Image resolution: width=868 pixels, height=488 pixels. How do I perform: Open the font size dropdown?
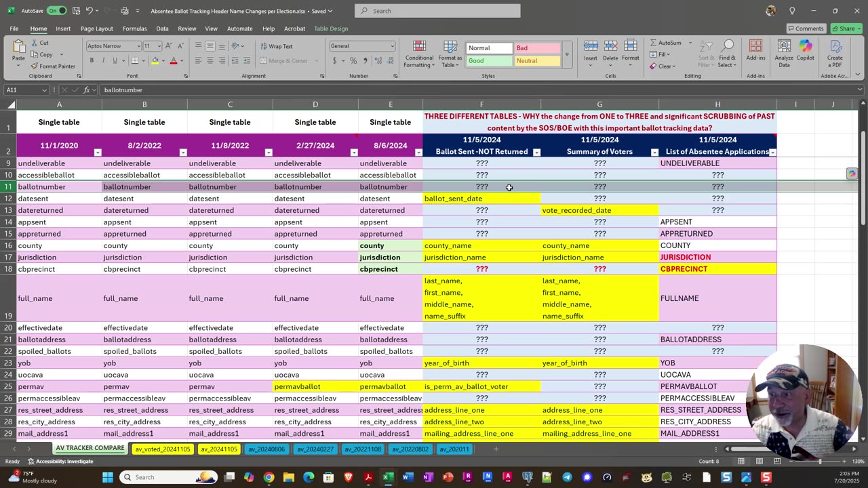[159, 46]
